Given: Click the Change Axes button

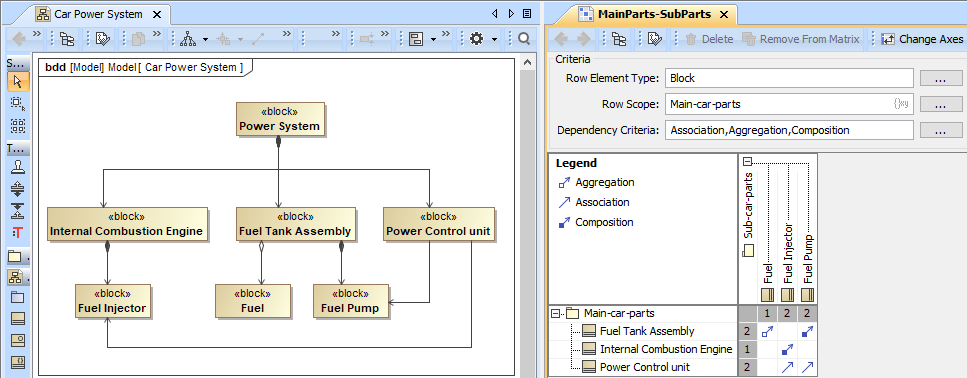Looking at the screenshot, I should click(x=922, y=39).
